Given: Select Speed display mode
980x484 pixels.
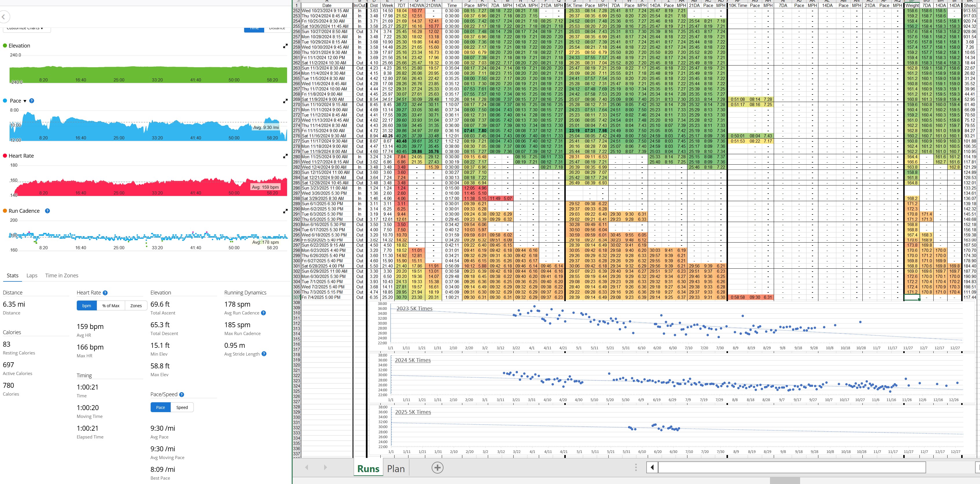Looking at the screenshot, I should [x=182, y=407].
